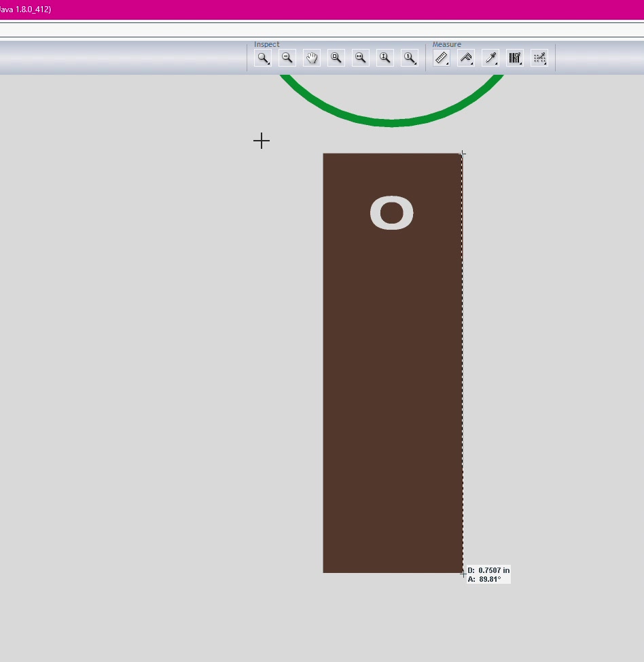Click the Inspect toolbar group label
The height and width of the screenshot is (662, 644).
pyautogui.click(x=266, y=44)
